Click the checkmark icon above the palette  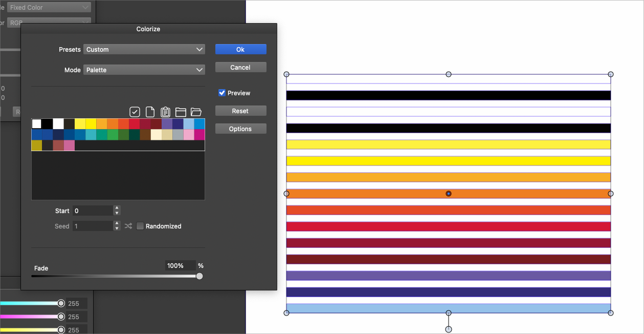coord(135,112)
